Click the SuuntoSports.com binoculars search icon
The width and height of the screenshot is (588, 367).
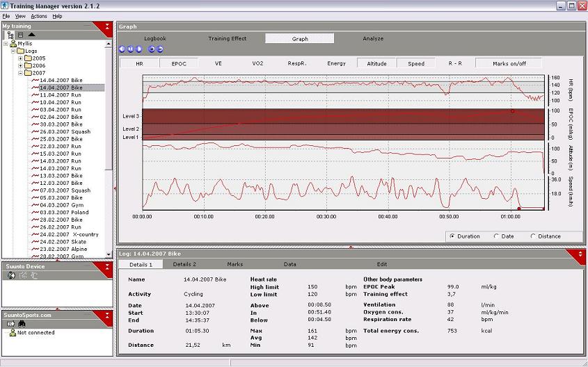[x=21, y=323]
